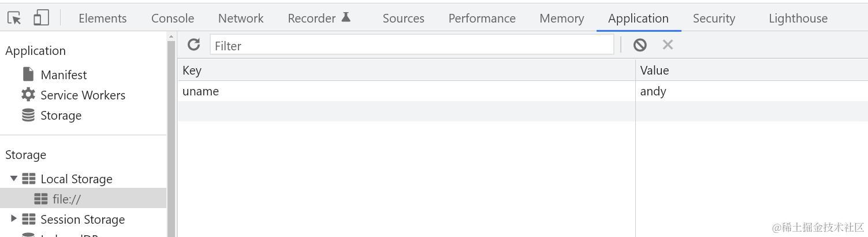Switch to the Console tab

(x=172, y=18)
